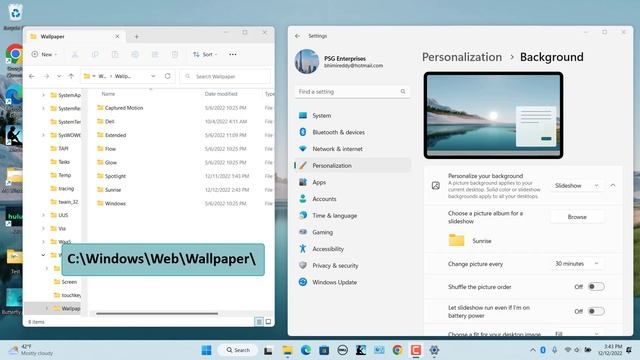Sort by the Date modified column header
This screenshot has width=640, height=360.
[x=221, y=94]
